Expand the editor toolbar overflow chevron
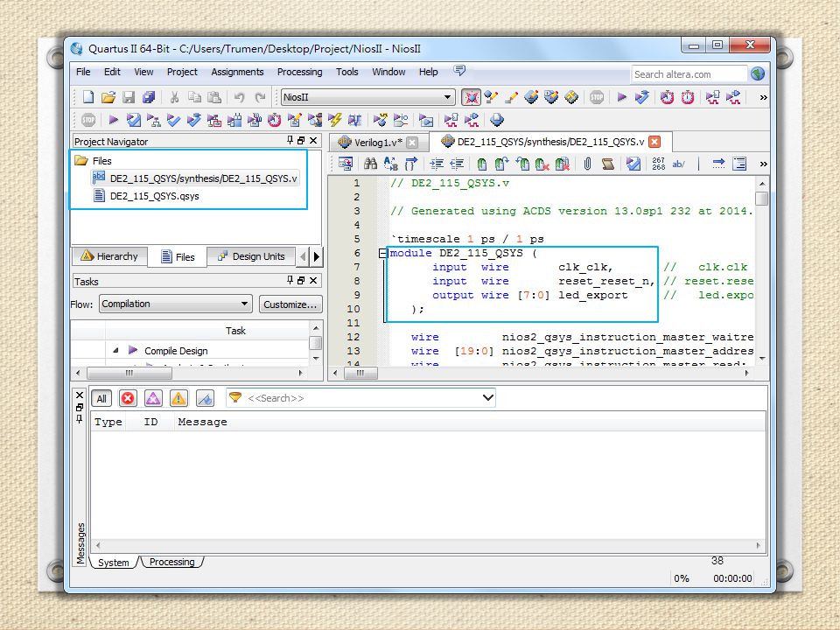Viewport: 840px width, 630px height. coord(763,164)
